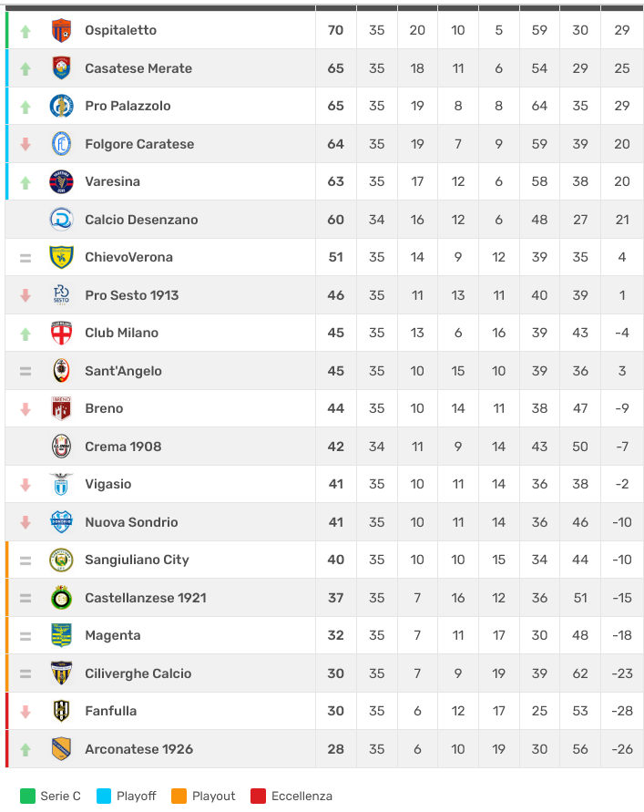Click the Club Milano red cross badge
The height and width of the screenshot is (812, 644).
click(x=61, y=333)
